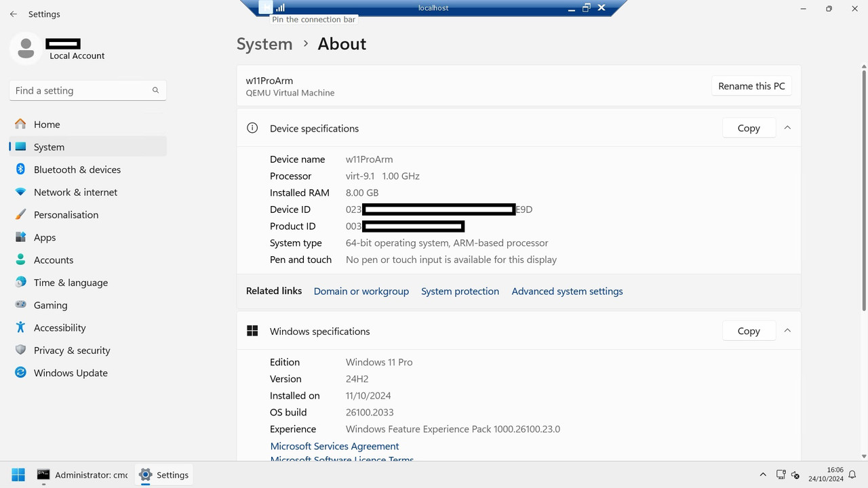This screenshot has height=488, width=868.
Task: Open Accounts settings
Action: pyautogui.click(x=87, y=260)
